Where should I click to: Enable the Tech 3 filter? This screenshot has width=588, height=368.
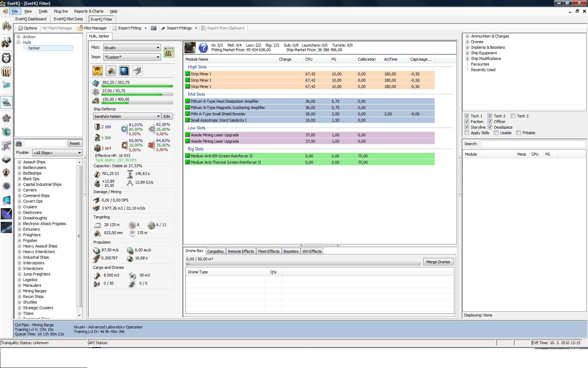pos(513,116)
